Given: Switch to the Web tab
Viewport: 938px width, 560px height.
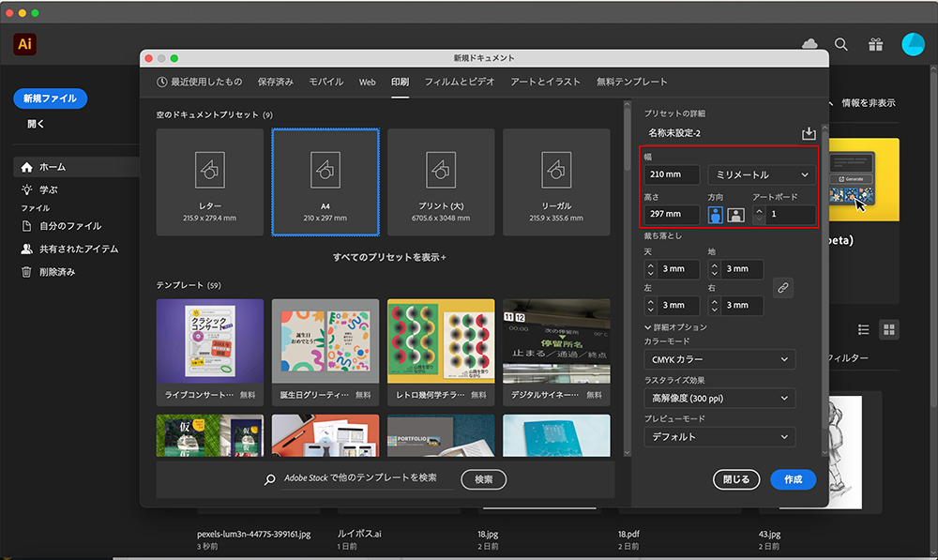Looking at the screenshot, I should 368,82.
